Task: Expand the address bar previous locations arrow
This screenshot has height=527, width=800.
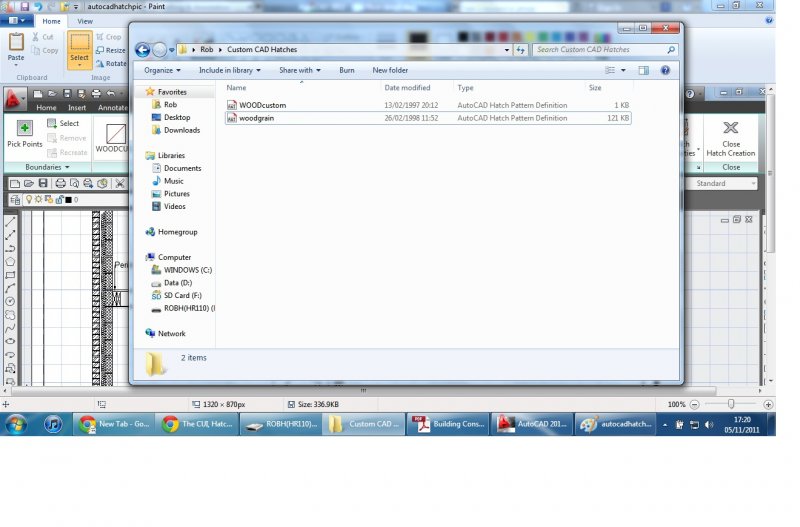Action: (506, 50)
